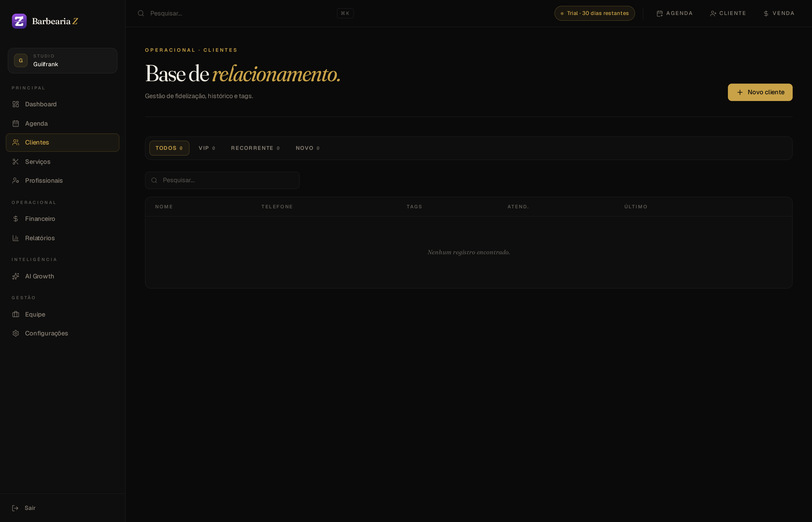The width and height of the screenshot is (812, 522).
Task: Click the ATEND. column header
Action: pyautogui.click(x=518, y=207)
